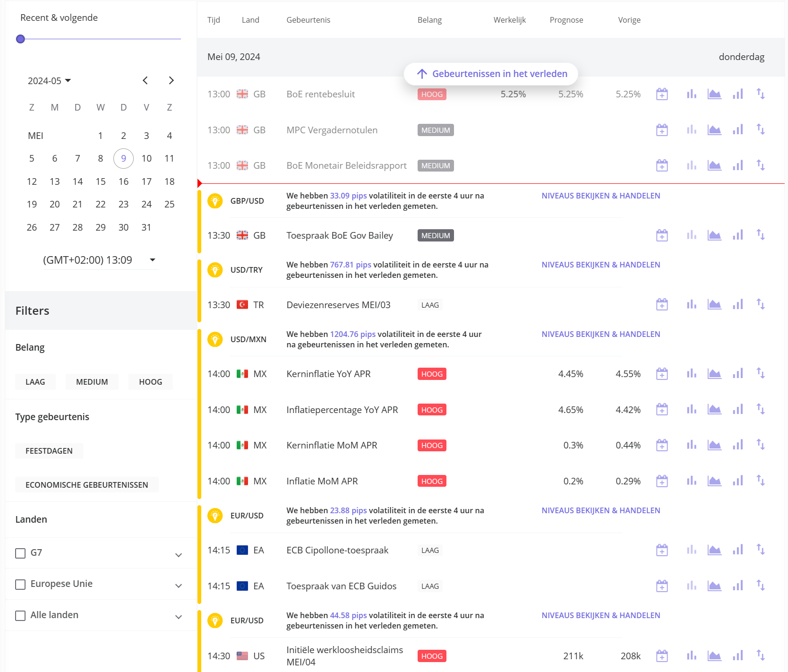Add Initiële werkloosheidsclaims event to calendar

pos(662,656)
